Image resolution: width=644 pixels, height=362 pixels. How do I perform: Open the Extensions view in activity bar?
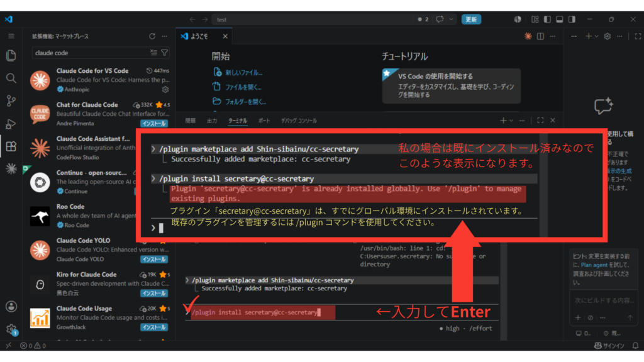pos(11,146)
